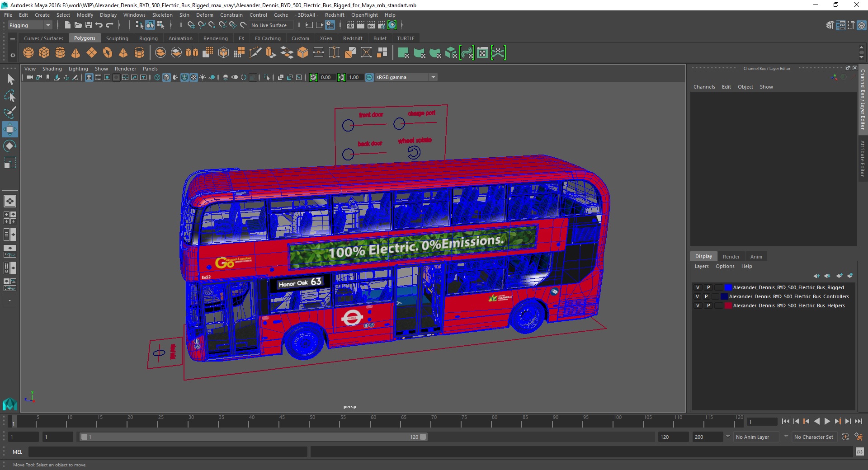Screen dimensions: 868x470
Task: Redo the action with the arrow icon
Action: pyautogui.click(x=109, y=25)
